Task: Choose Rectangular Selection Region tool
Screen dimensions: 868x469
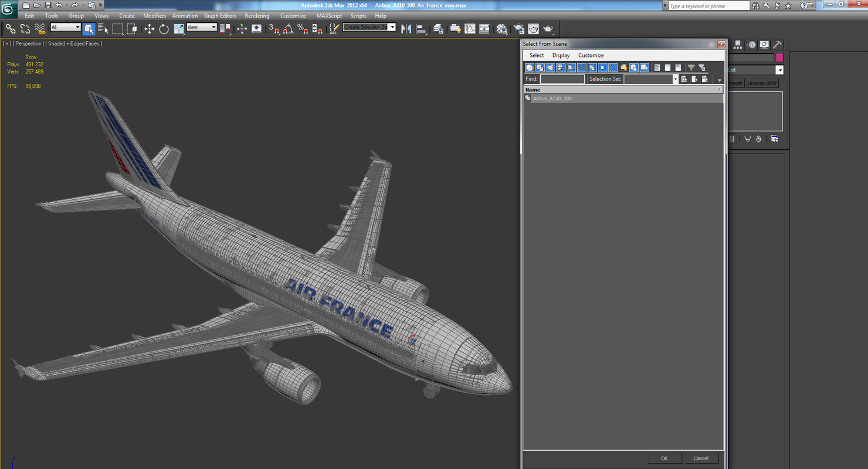Action: click(x=118, y=29)
